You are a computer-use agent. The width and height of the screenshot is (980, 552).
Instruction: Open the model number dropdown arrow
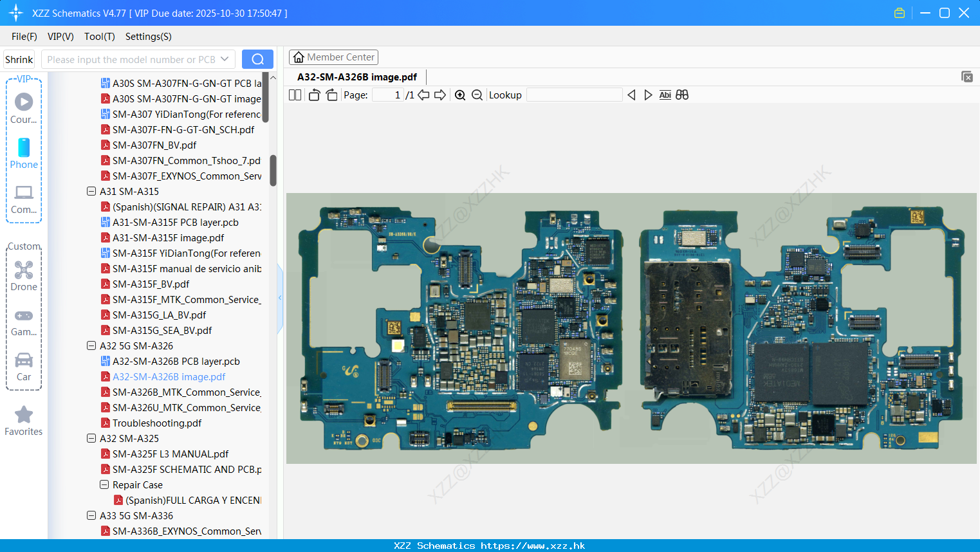[x=225, y=59]
